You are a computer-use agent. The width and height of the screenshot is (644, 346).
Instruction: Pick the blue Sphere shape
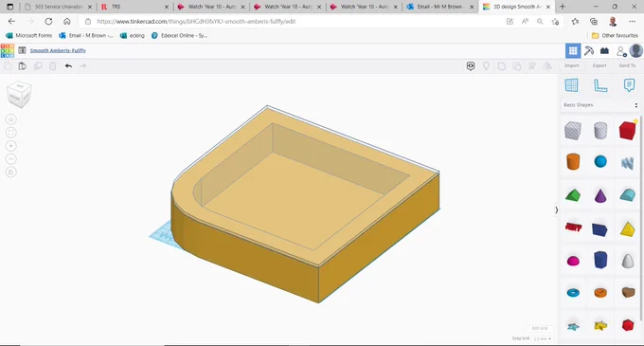pyautogui.click(x=600, y=161)
